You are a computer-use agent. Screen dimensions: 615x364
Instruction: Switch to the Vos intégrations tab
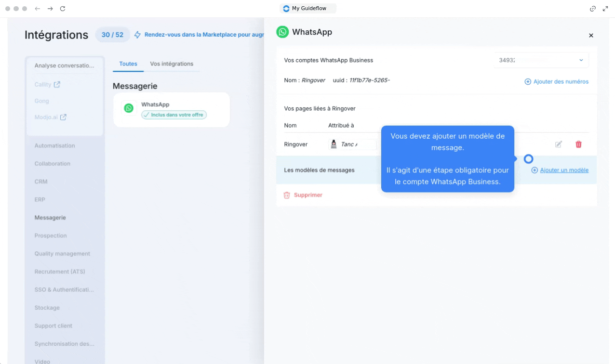click(172, 64)
